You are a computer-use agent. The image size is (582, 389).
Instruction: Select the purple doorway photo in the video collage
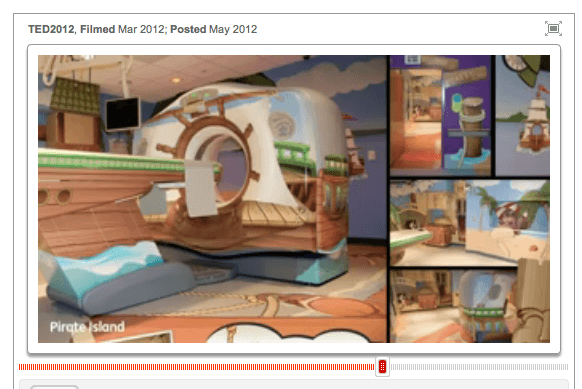tap(441, 115)
